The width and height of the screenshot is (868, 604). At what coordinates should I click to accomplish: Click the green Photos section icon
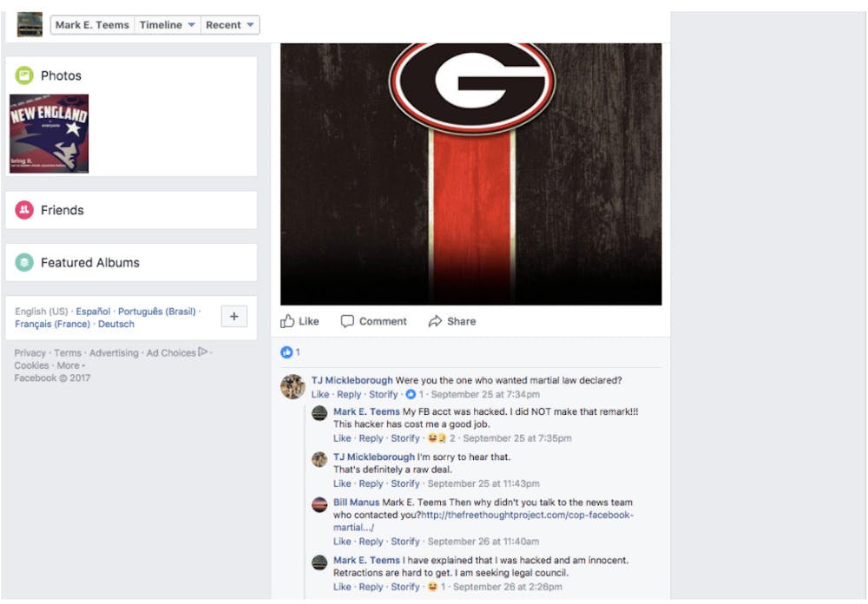tap(24, 75)
